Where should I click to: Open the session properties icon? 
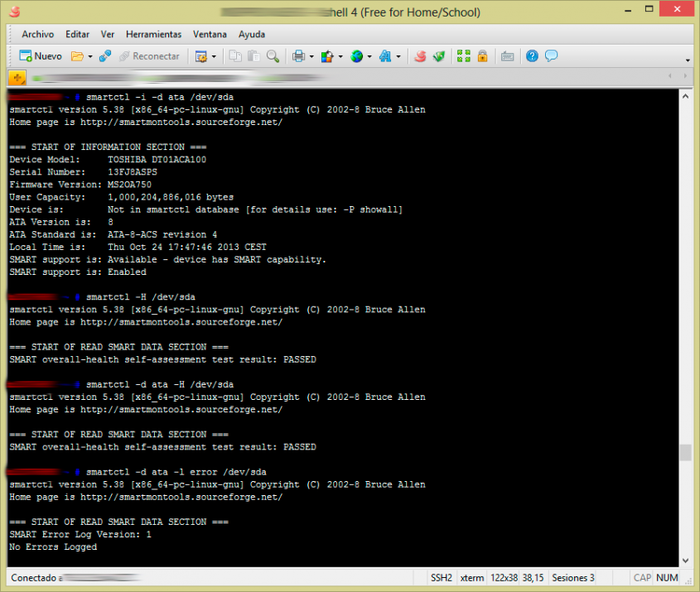201,56
